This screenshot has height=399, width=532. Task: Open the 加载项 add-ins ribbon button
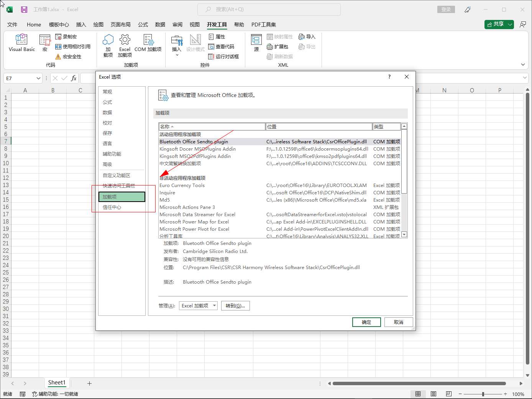tap(108, 46)
